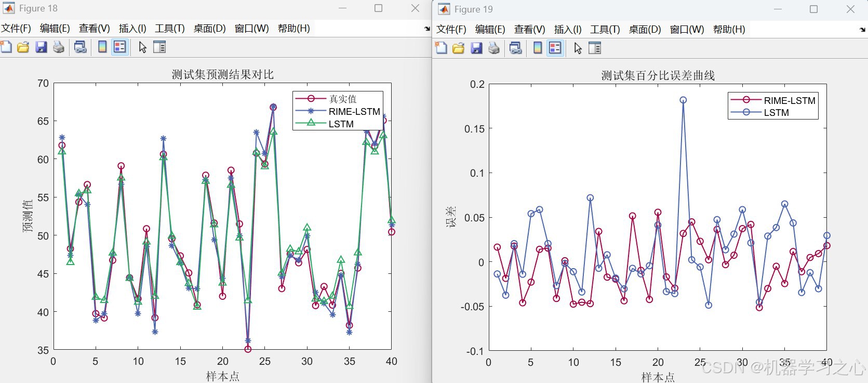Click the Figure 19 window title text
The width and height of the screenshot is (868, 383).
pos(474,9)
